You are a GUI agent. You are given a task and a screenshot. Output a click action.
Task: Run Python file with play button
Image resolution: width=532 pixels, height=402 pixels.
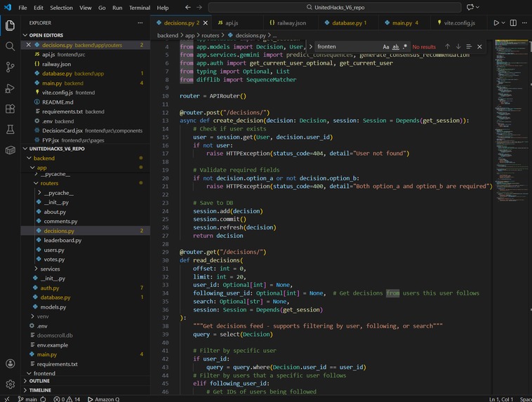[x=496, y=22]
